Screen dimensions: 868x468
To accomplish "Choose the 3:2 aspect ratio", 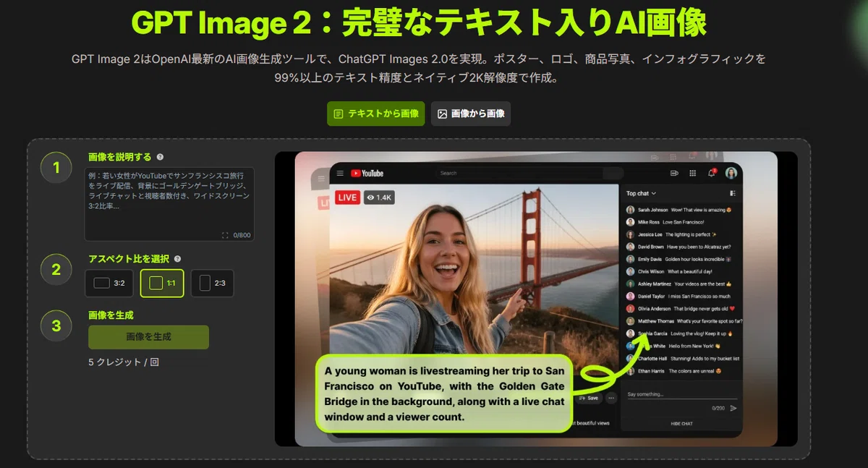I will pos(109,284).
